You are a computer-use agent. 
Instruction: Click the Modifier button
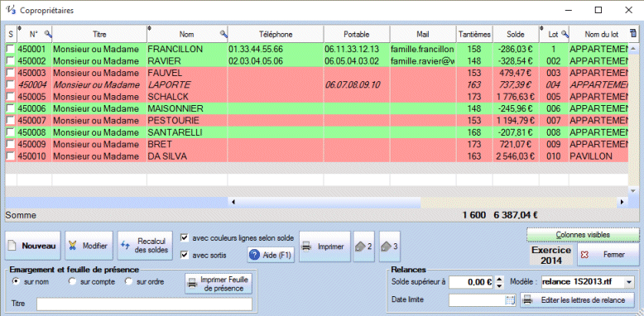click(89, 246)
